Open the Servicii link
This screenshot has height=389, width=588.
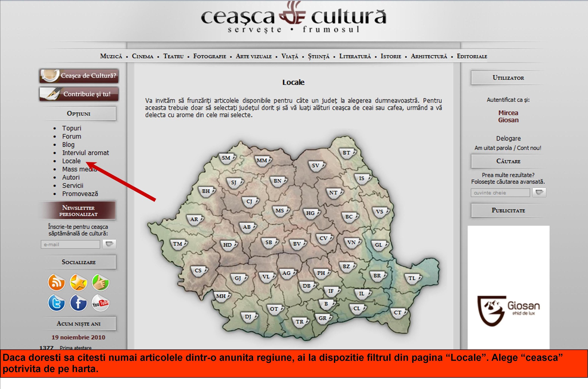73,186
